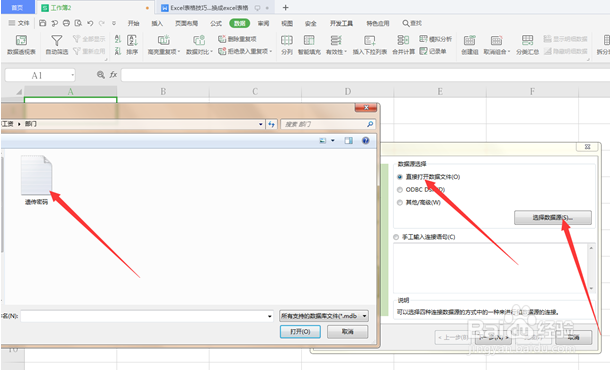The height and width of the screenshot is (370, 610).
Task: Click the 取消组合 ungroup icon
Action: (496, 40)
